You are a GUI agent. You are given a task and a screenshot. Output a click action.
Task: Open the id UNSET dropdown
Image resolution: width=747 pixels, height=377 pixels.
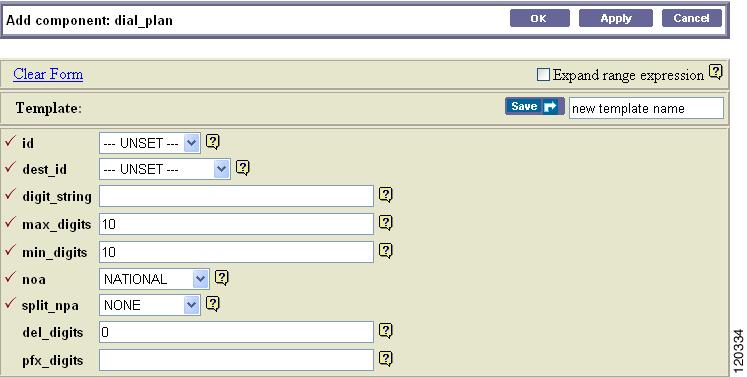coord(150,143)
